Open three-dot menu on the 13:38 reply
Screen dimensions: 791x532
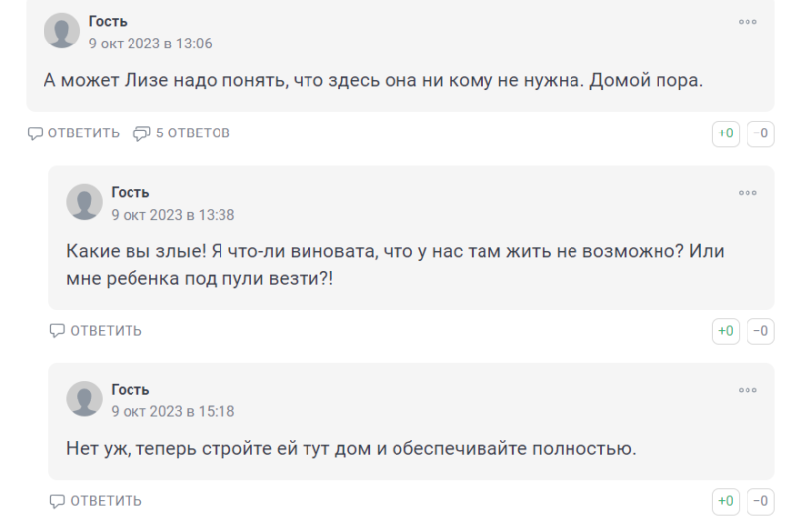pos(747,193)
